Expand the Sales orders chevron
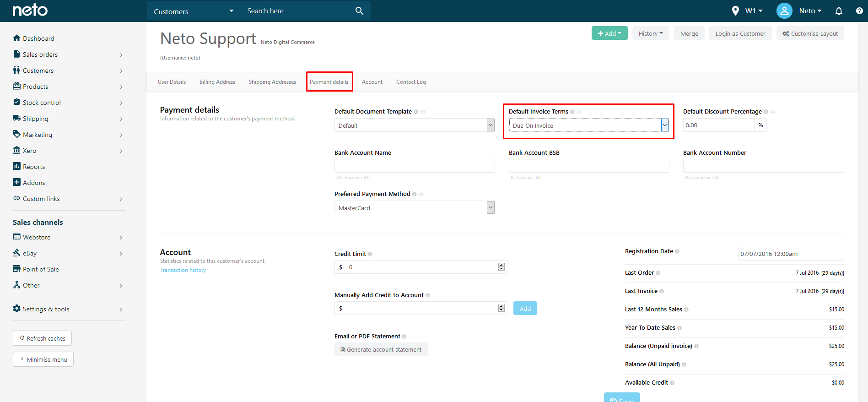Image resolution: width=868 pixels, height=402 pixels. [x=121, y=55]
